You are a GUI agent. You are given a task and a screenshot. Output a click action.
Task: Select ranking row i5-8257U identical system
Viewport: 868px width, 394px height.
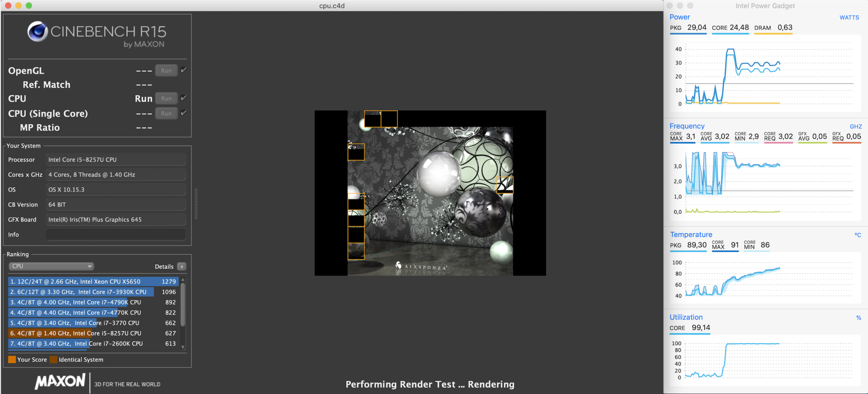click(x=93, y=333)
